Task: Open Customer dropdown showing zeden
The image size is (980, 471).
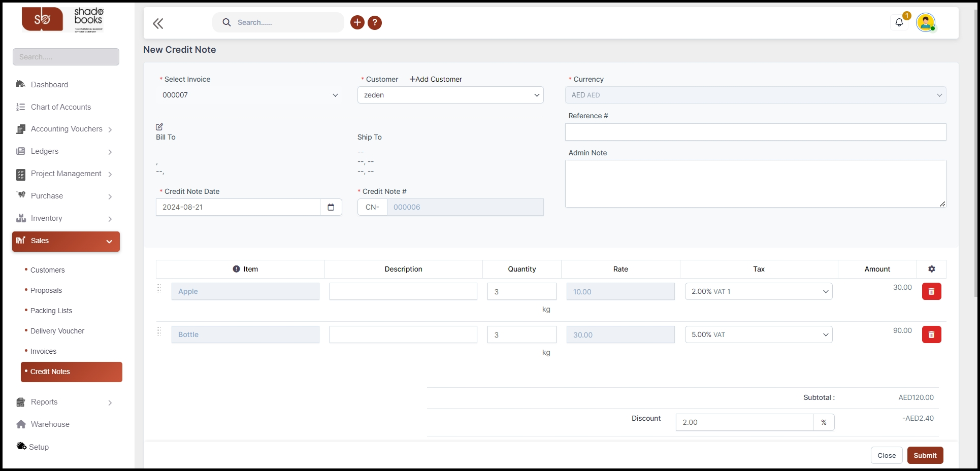Action: (450, 95)
